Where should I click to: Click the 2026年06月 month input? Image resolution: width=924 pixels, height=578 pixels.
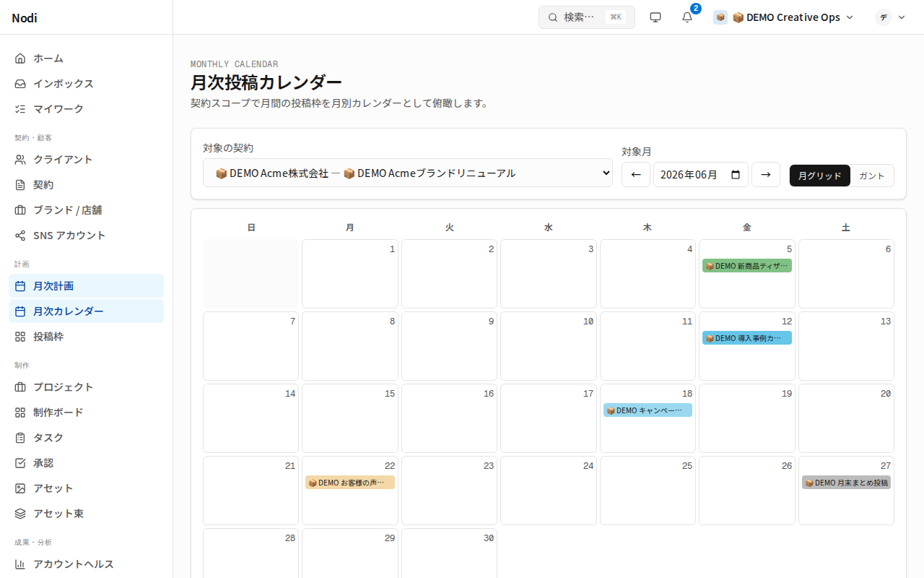tap(701, 174)
